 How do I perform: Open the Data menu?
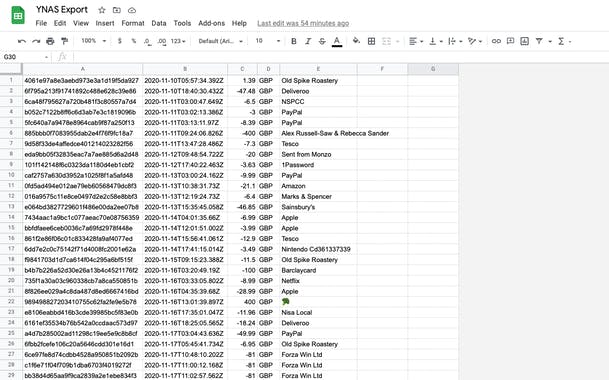point(159,23)
